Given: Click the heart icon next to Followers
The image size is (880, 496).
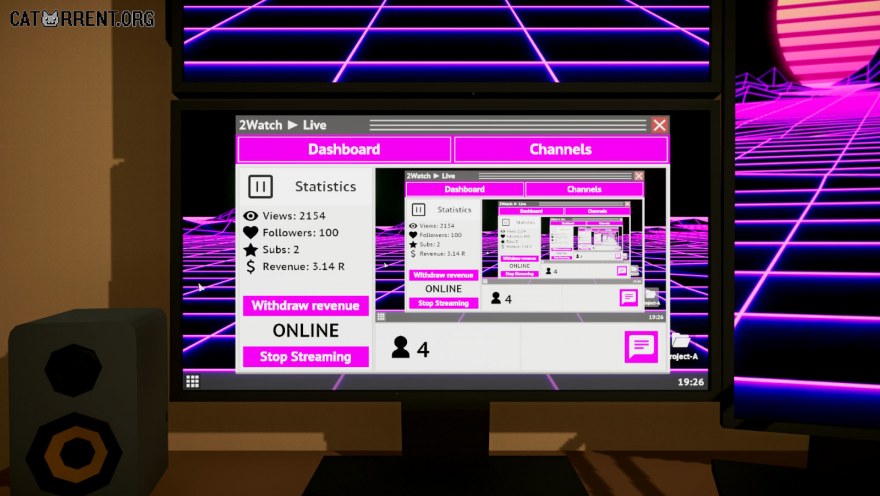Looking at the screenshot, I should pyautogui.click(x=250, y=232).
